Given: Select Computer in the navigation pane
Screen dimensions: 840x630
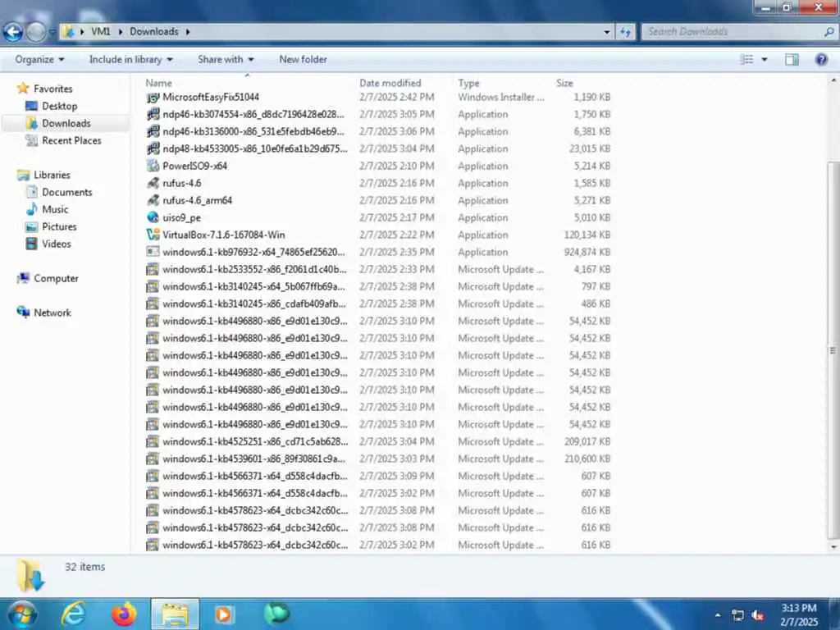Looking at the screenshot, I should click(56, 278).
